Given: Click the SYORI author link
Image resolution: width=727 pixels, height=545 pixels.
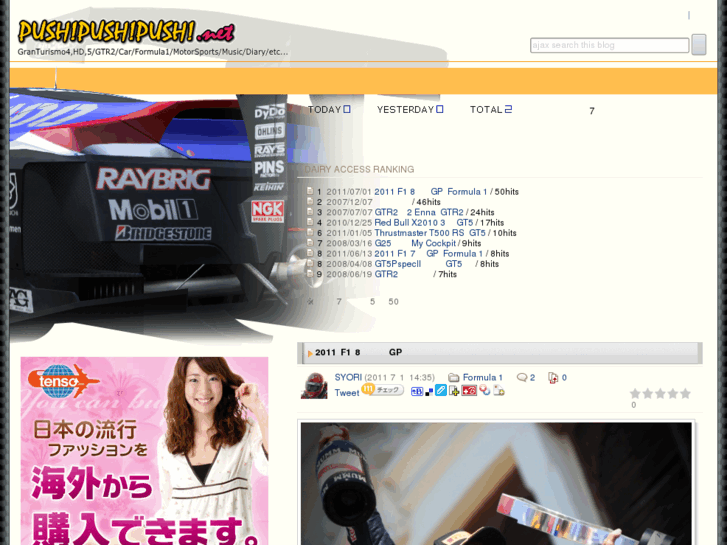Looking at the screenshot, I should tap(348, 377).
